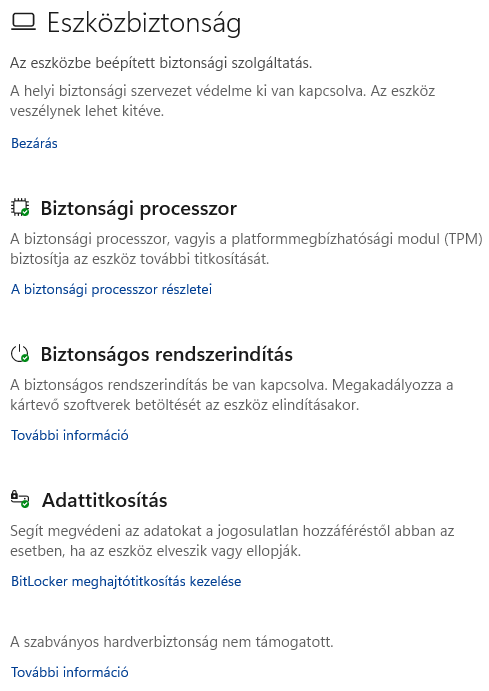Click the security processor chip icon
The image size is (489, 691).
click(20, 208)
